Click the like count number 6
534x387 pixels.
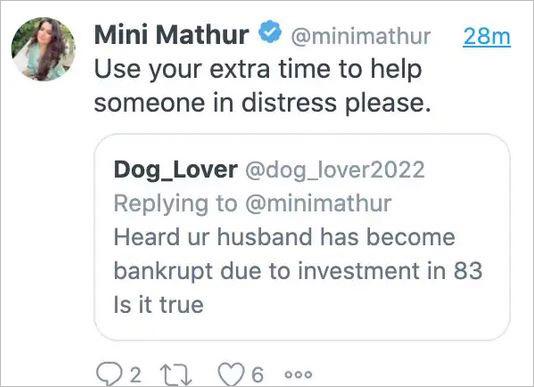[x=257, y=375]
